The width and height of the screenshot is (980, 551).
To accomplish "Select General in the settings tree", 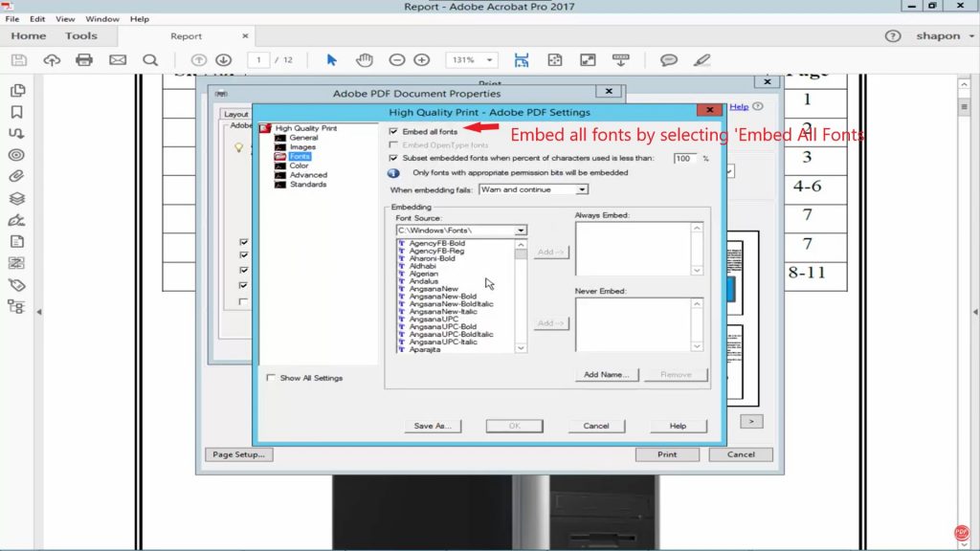I will coord(303,138).
